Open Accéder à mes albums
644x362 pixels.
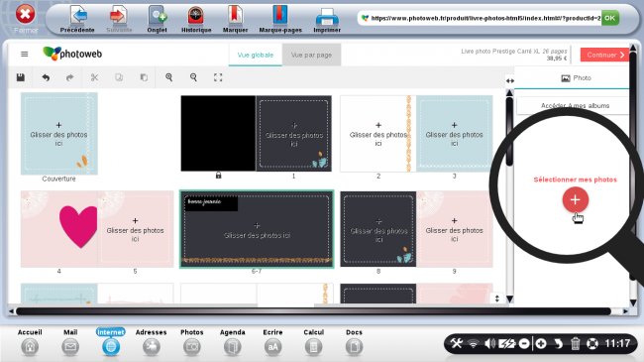click(575, 106)
